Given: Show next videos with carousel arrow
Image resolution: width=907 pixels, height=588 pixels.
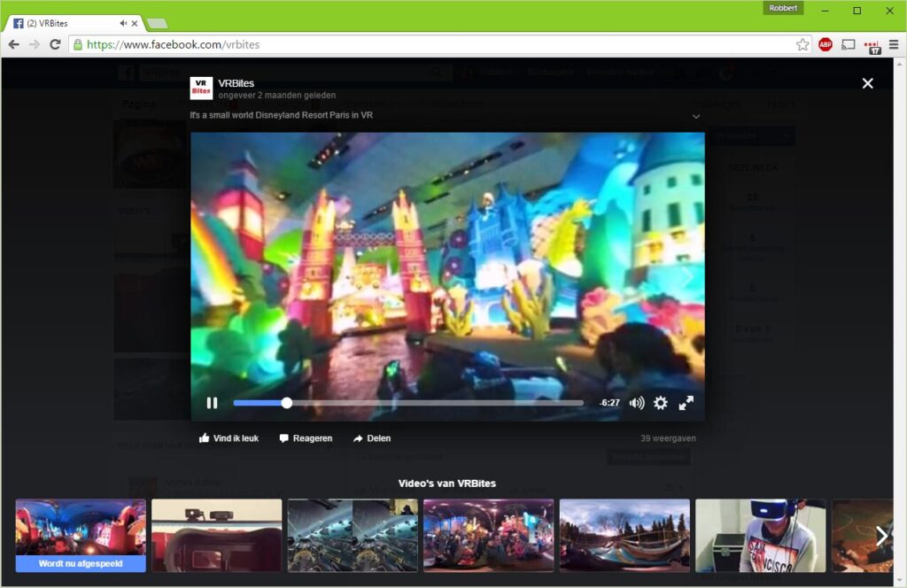Looking at the screenshot, I should pyautogui.click(x=881, y=536).
